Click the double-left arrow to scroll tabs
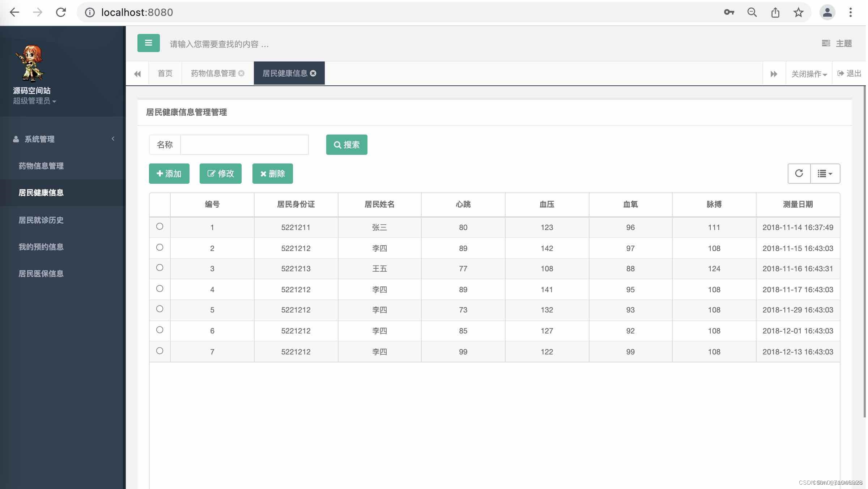868x489 pixels. pos(137,73)
